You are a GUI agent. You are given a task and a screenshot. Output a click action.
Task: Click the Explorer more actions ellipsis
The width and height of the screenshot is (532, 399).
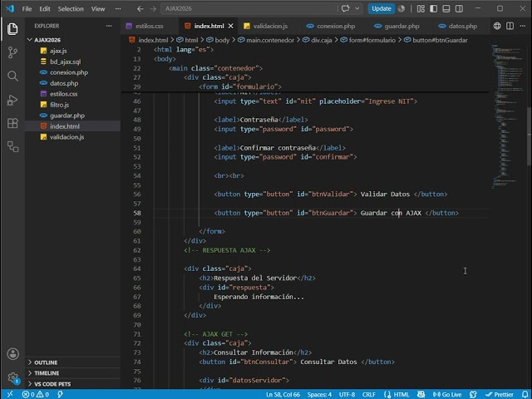click(x=109, y=26)
